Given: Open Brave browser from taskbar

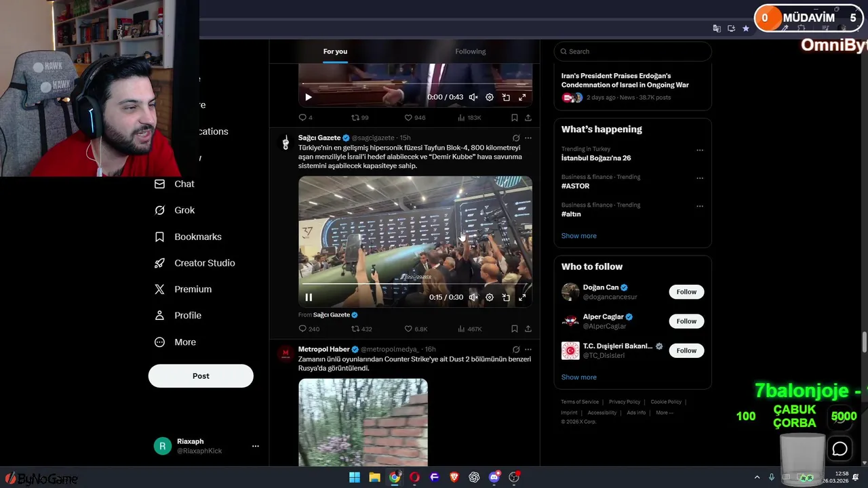Looking at the screenshot, I should click(454, 477).
